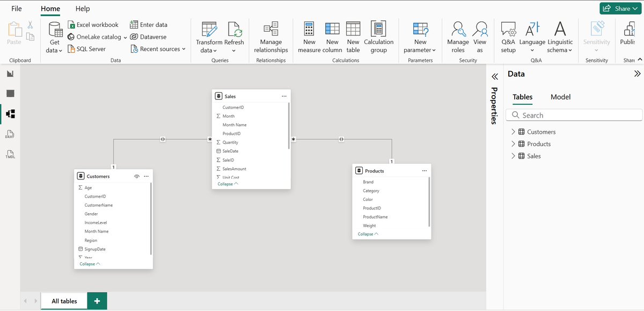Open Language dropdown
644x311 pixels.
tap(532, 37)
